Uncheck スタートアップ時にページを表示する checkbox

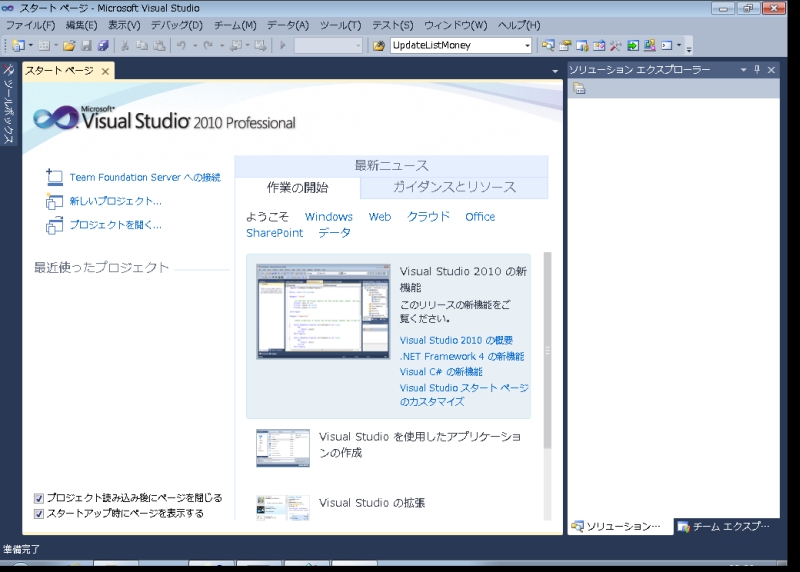(x=39, y=513)
